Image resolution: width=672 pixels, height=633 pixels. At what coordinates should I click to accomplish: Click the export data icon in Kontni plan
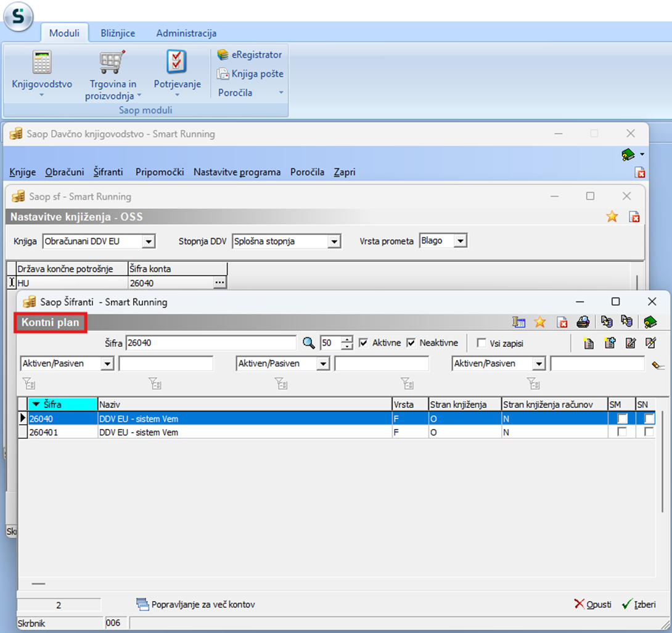(x=607, y=321)
